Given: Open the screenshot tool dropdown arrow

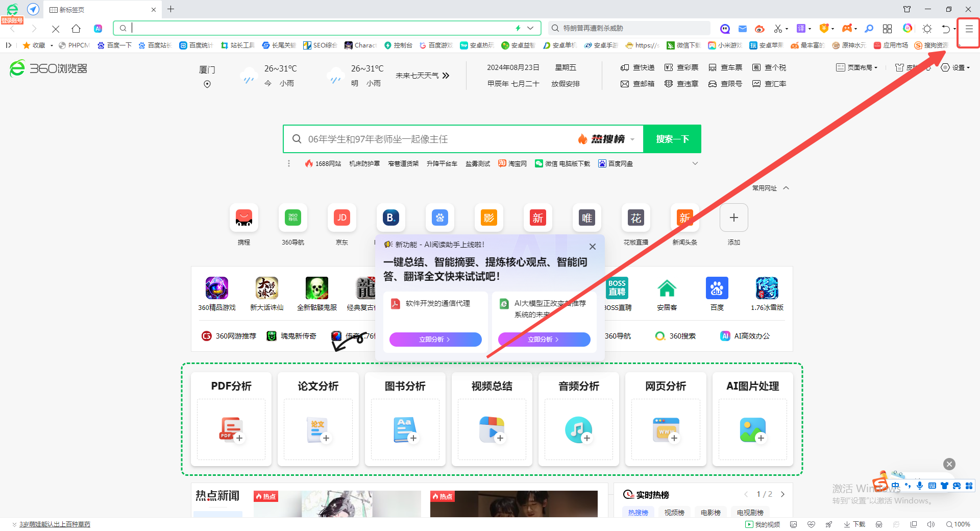Looking at the screenshot, I should pyautogui.click(x=787, y=29).
